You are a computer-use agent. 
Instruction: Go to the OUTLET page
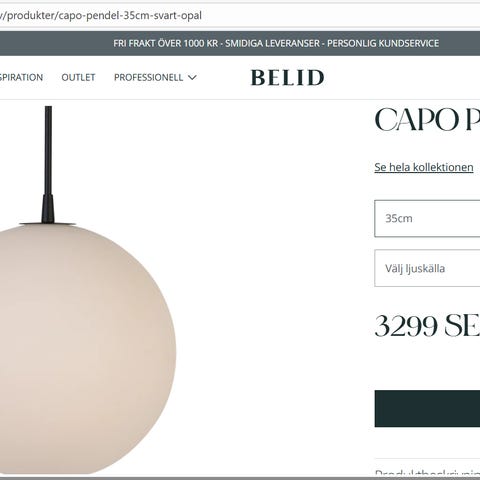pos(78,77)
